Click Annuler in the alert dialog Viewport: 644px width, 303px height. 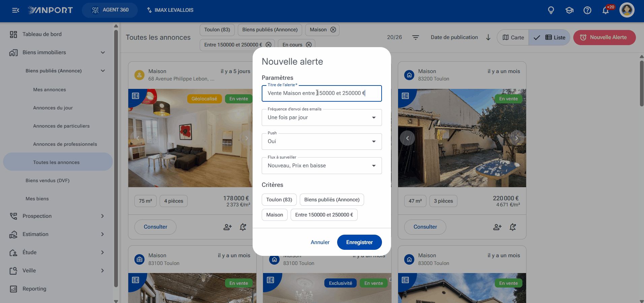320,242
